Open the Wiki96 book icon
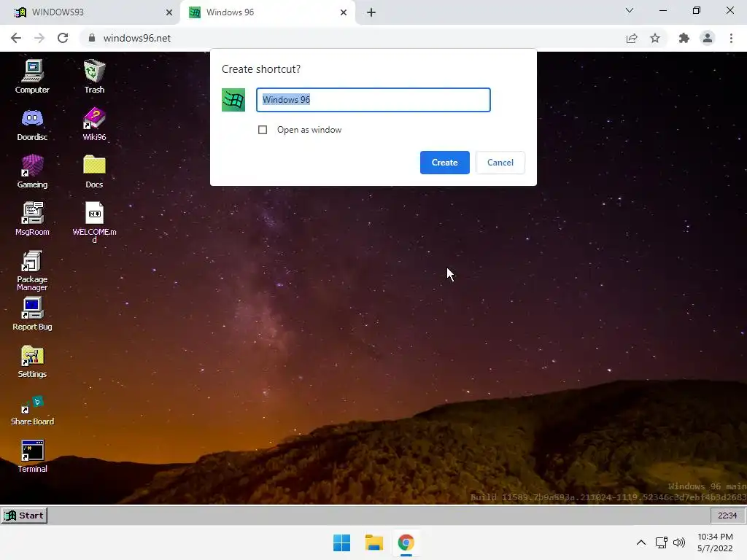747x560 pixels. tap(94, 124)
